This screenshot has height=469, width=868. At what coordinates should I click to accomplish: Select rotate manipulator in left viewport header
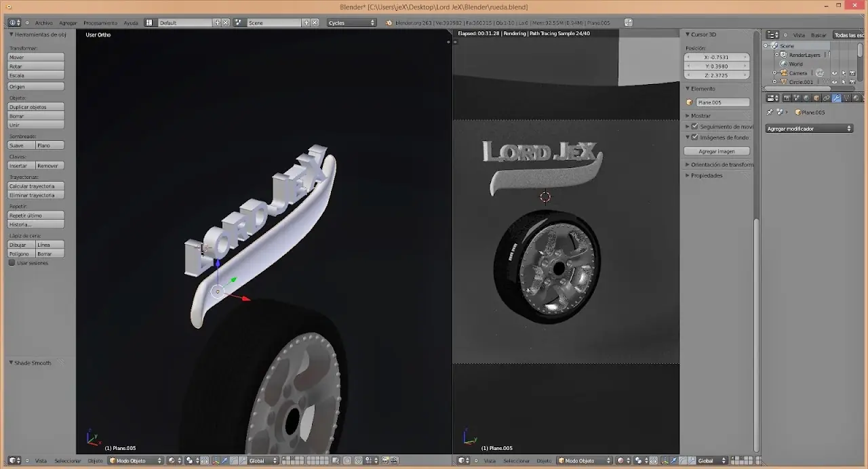[233, 461]
